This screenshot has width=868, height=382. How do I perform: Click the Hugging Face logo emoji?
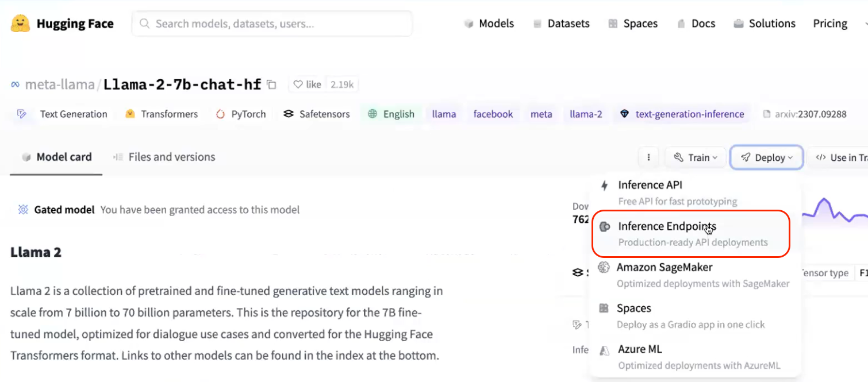(x=20, y=24)
